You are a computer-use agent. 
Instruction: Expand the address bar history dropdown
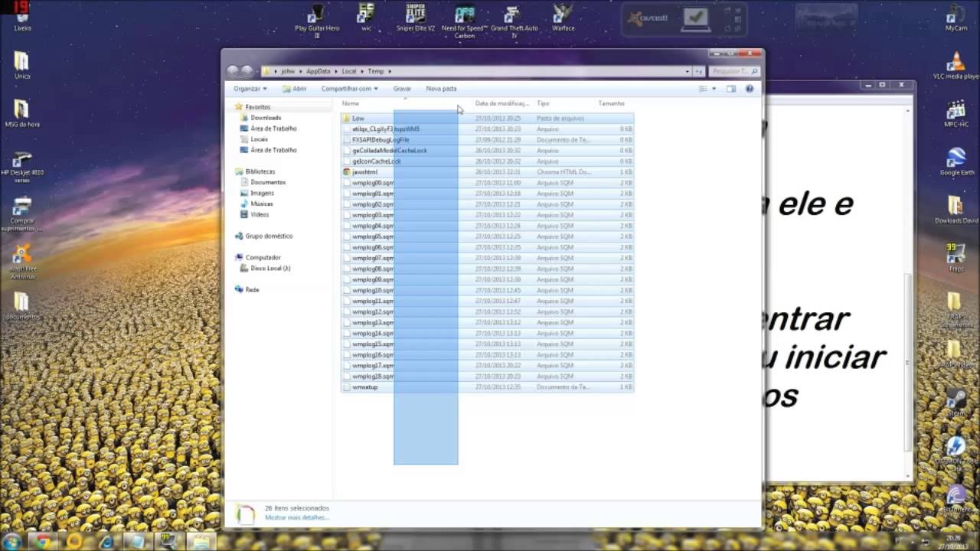coord(688,71)
